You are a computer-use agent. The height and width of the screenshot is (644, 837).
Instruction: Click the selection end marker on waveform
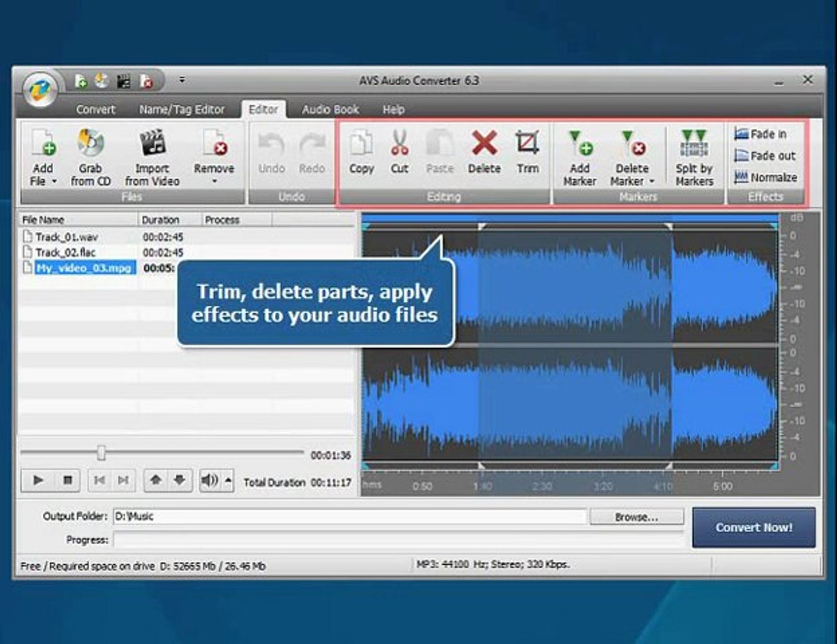[x=669, y=227]
